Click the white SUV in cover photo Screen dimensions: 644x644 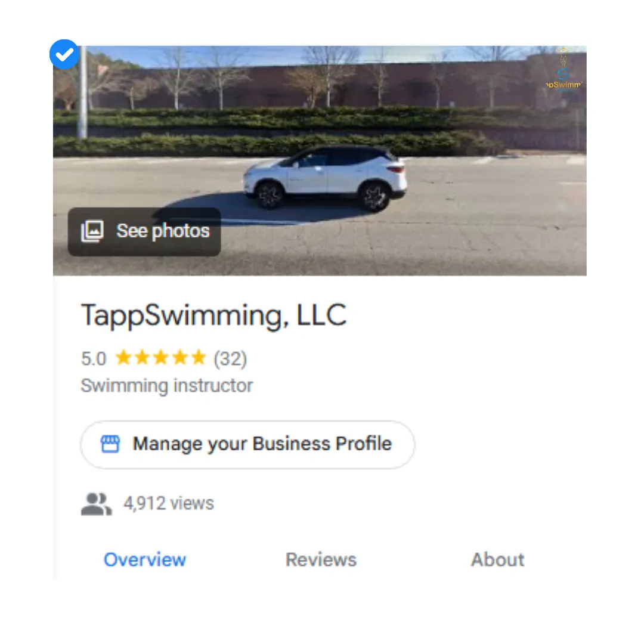pyautogui.click(x=326, y=178)
